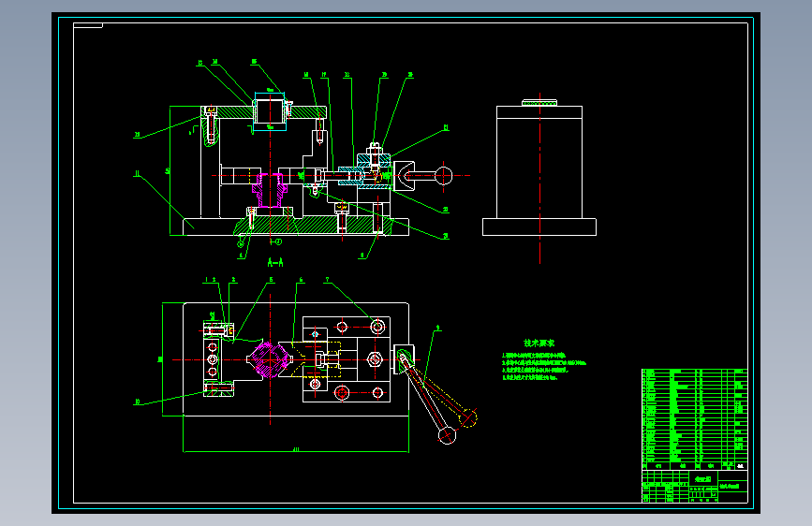Select the A—A section view label
The width and height of the screenshot is (812, 526).
[x=275, y=262]
